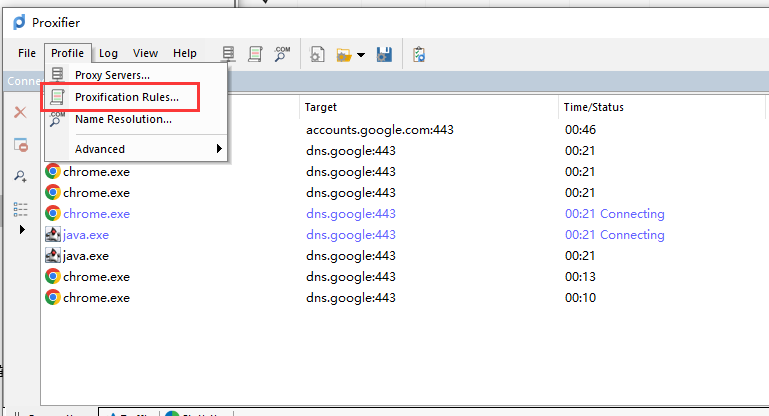Choose Proxy Servers... from Profile menu
This screenshot has width=769, height=416.
click(136, 75)
